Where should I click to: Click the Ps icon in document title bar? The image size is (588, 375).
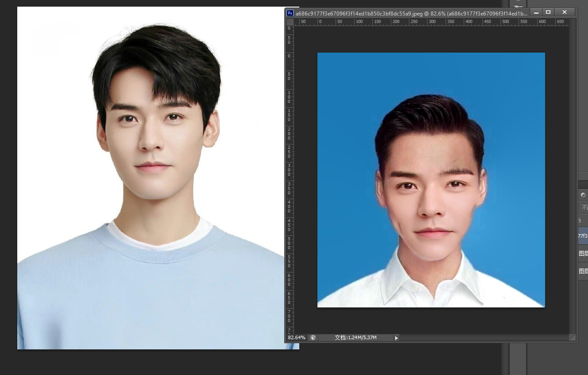click(x=290, y=13)
